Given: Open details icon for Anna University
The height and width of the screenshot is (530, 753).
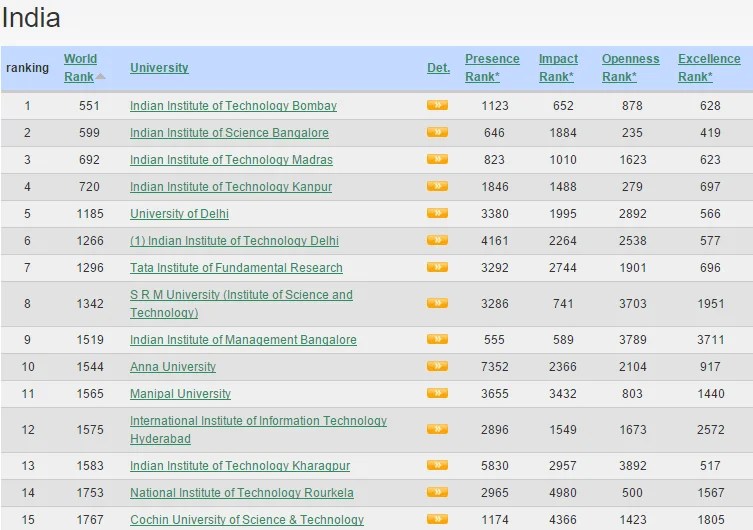Looking at the screenshot, I should pos(437,366).
